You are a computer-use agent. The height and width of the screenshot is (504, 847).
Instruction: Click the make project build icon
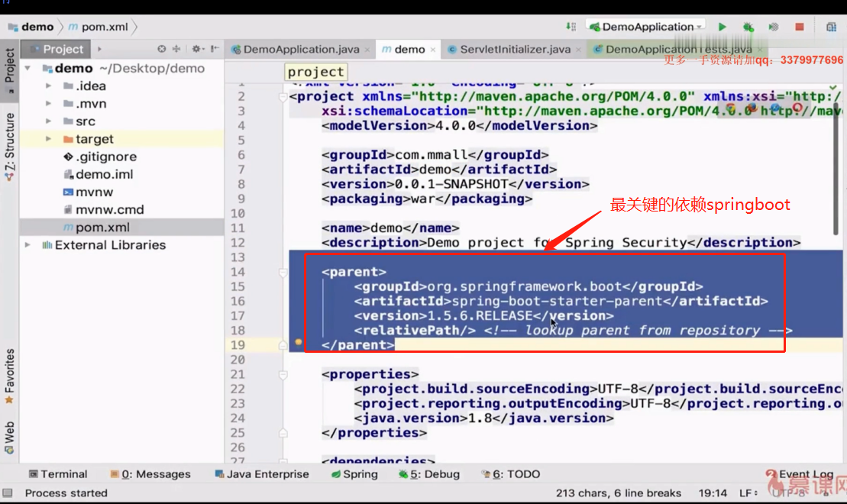(x=571, y=27)
